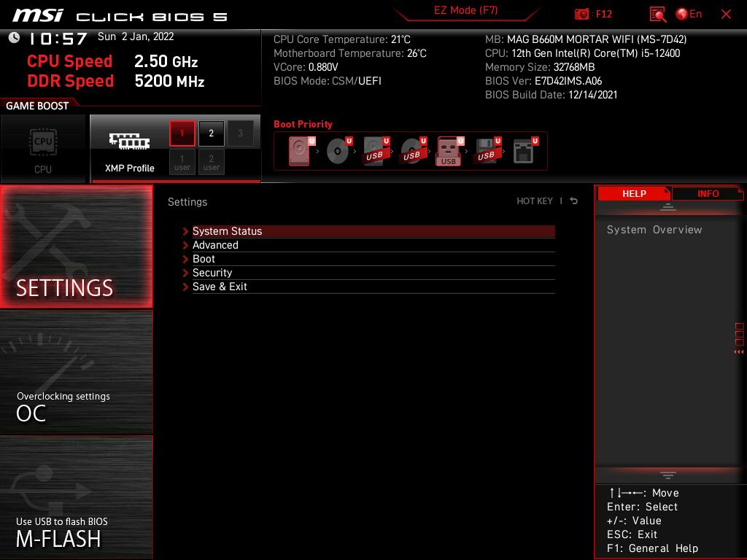Switch to the INFO tab
Image resolution: width=747 pixels, height=560 pixels.
708,193
